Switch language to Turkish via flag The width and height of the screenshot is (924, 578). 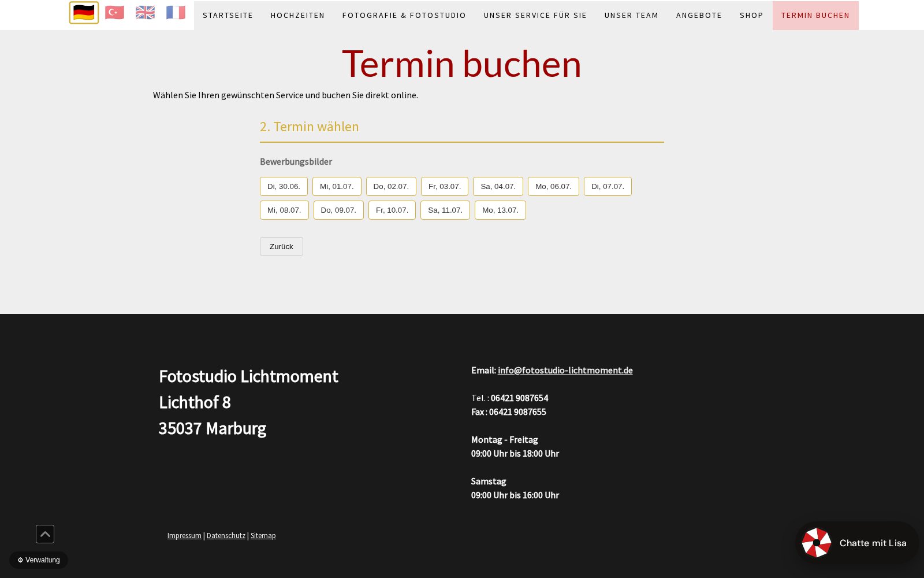[x=114, y=13]
